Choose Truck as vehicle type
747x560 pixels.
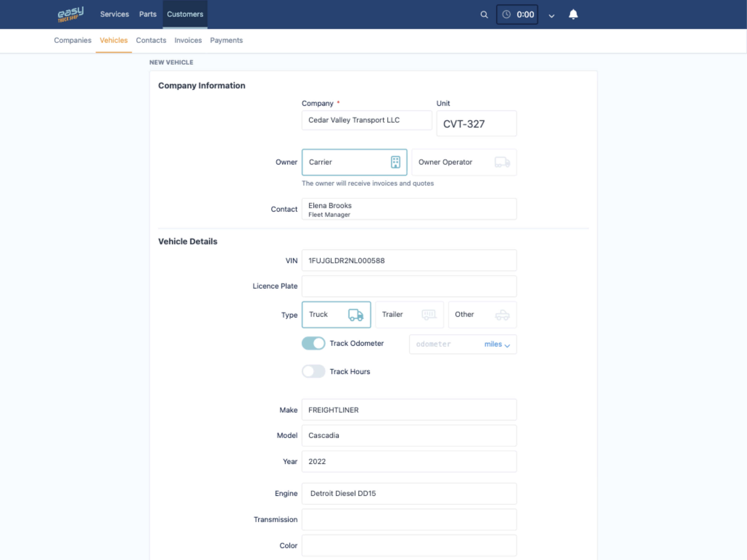(x=336, y=314)
